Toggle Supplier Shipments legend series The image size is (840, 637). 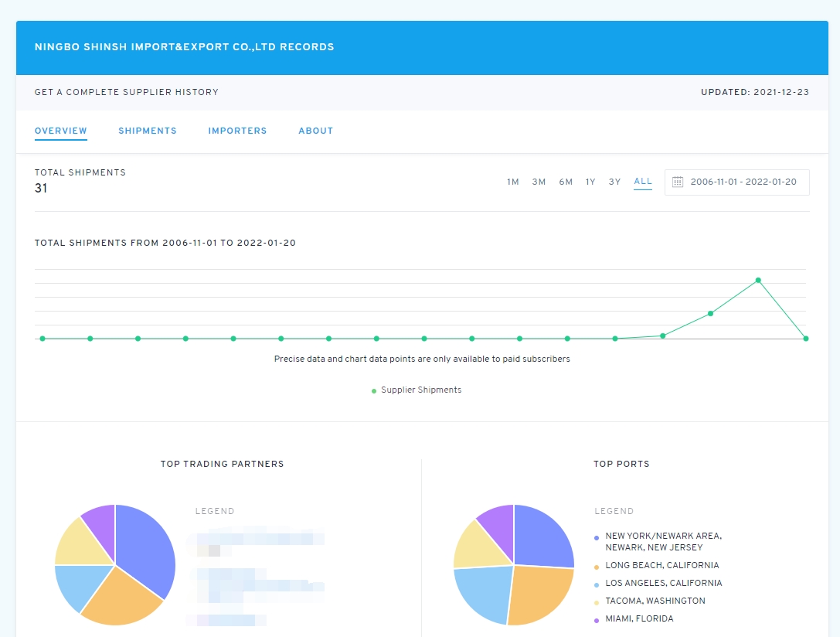tap(417, 390)
